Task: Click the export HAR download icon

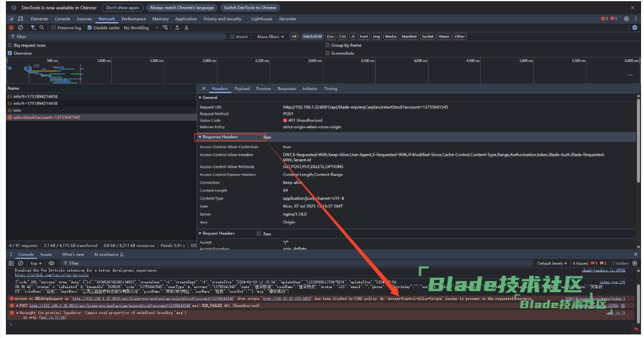Action: click(x=185, y=28)
